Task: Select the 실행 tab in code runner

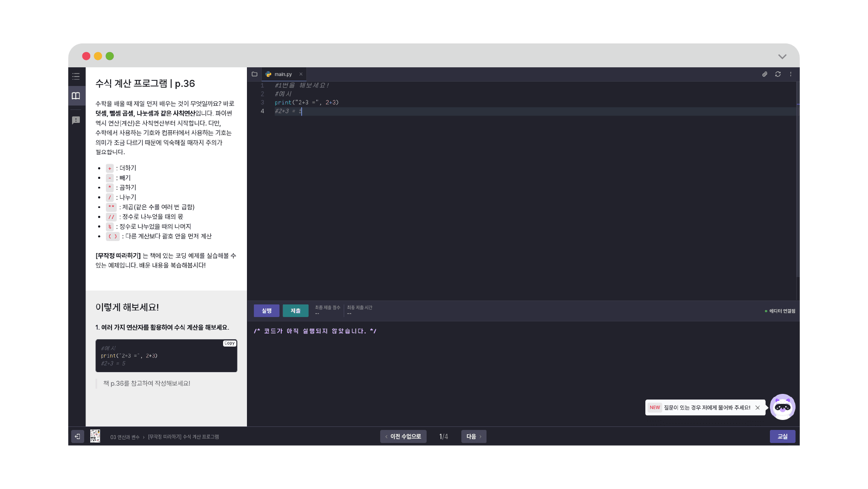Action: point(267,310)
